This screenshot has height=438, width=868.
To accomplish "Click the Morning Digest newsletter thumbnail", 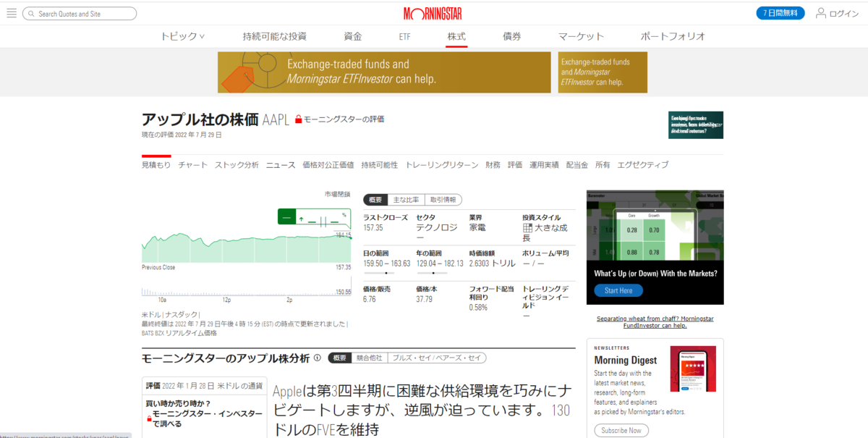I will point(693,369).
